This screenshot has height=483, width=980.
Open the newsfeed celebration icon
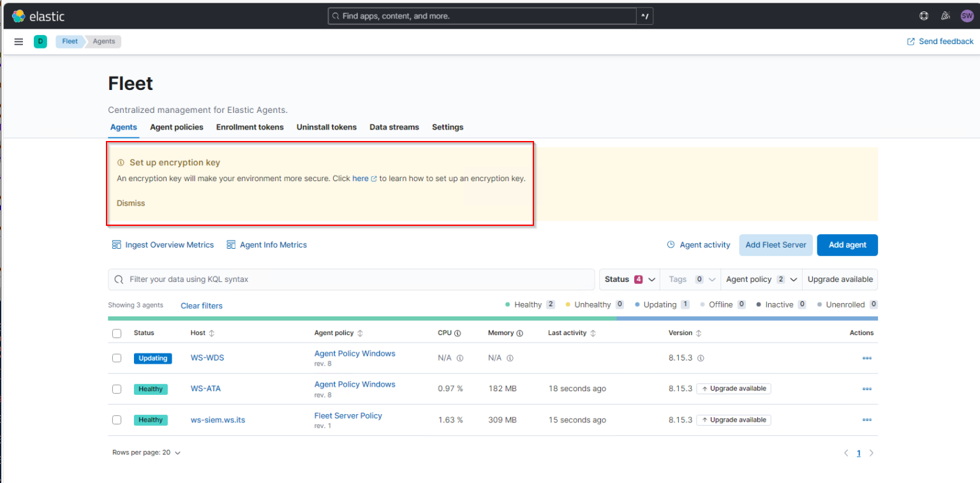(x=946, y=16)
